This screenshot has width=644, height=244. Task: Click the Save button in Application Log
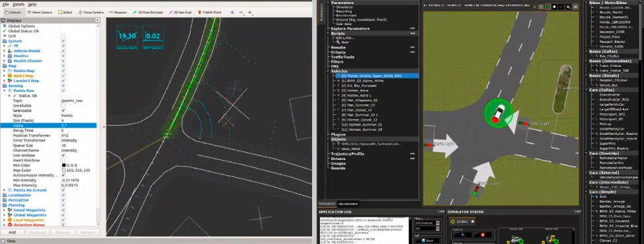pos(427,241)
